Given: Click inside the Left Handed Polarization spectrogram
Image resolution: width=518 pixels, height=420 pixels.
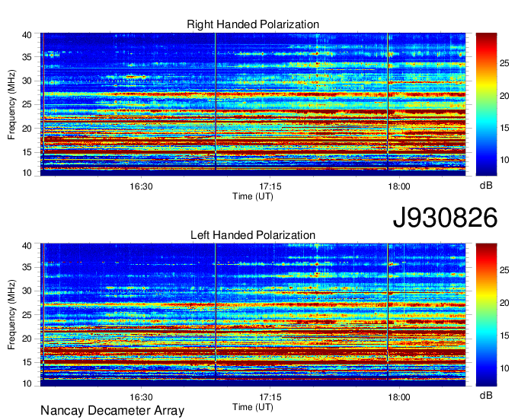Looking at the screenshot, I should [253, 315].
